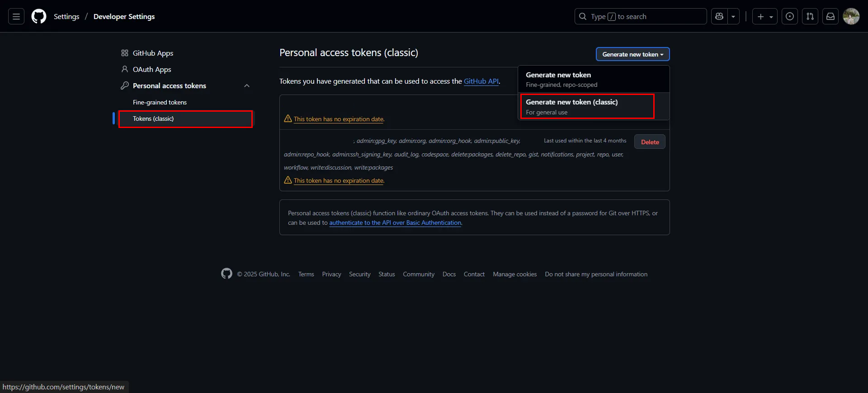Open Docs footer link
Viewport: 868px width, 393px height.
point(449,275)
